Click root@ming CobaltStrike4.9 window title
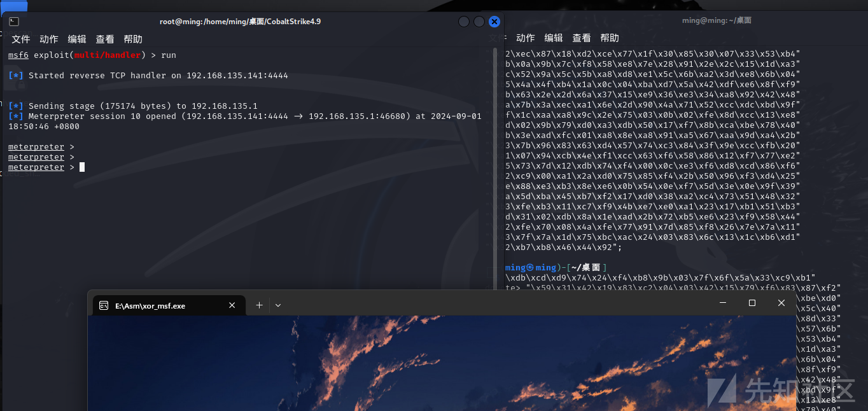This screenshot has width=868, height=411. point(240,22)
